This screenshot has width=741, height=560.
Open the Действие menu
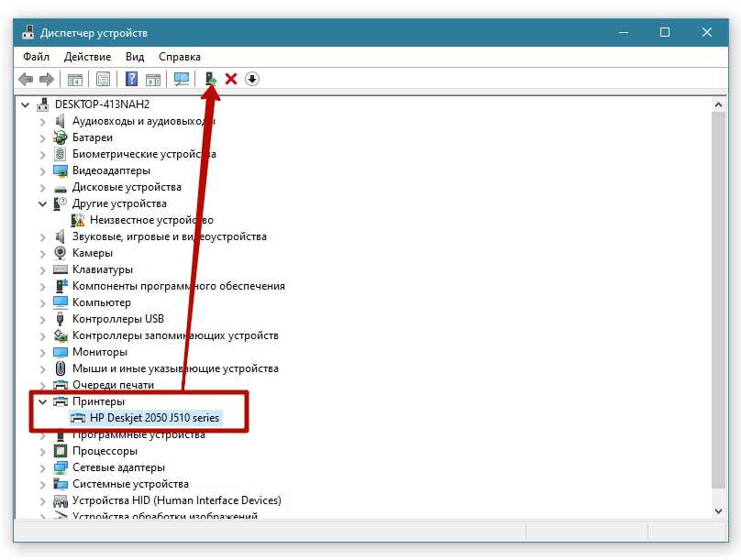pyautogui.click(x=87, y=57)
